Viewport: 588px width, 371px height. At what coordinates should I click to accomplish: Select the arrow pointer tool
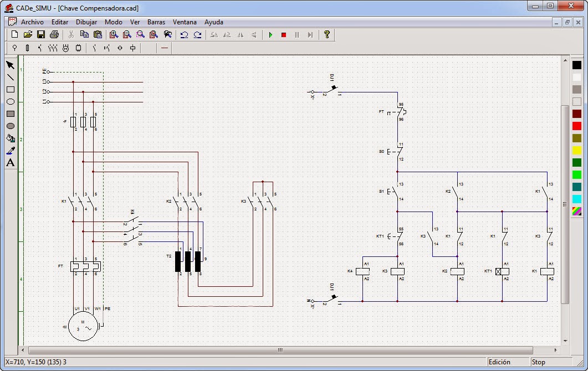pyautogui.click(x=11, y=65)
